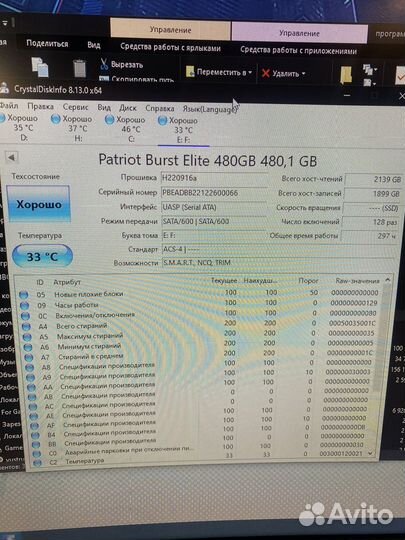405x540 pixels.
Task: Click raw value 00050035001C
Action: coord(352,323)
